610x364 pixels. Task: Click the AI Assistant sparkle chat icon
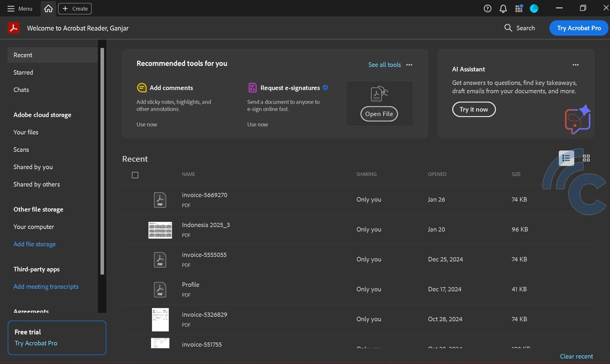point(578,120)
